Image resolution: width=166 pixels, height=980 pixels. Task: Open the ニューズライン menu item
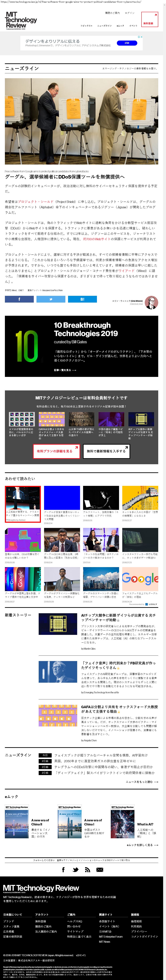(105, 26)
